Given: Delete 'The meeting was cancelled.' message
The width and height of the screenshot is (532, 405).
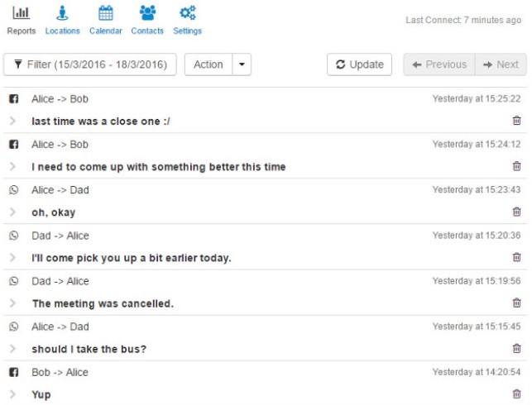Looking at the screenshot, I should pyautogui.click(x=516, y=303).
